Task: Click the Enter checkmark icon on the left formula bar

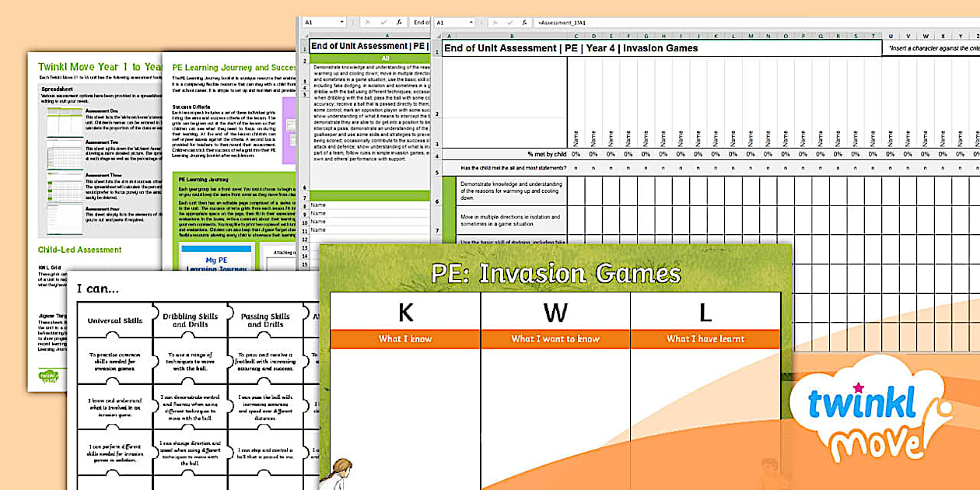Action: (384, 23)
